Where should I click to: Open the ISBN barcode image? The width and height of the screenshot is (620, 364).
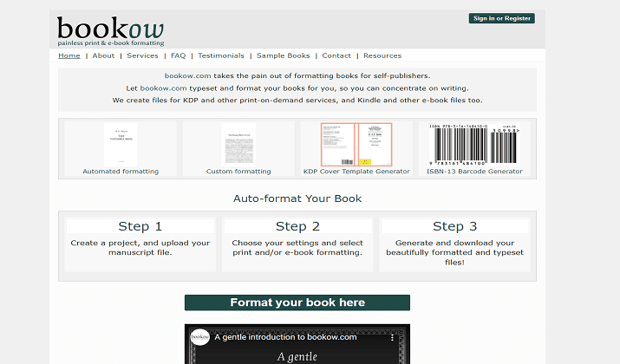(474, 144)
